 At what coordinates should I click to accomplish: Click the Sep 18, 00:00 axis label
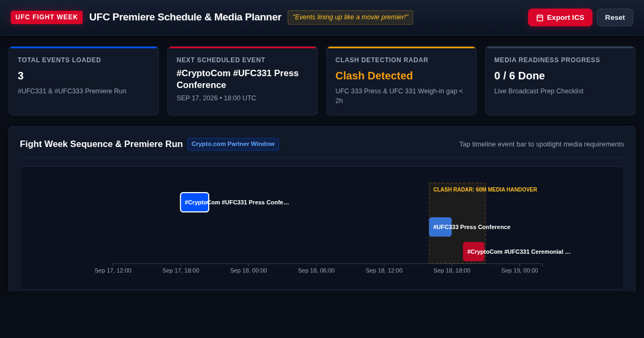(x=248, y=270)
